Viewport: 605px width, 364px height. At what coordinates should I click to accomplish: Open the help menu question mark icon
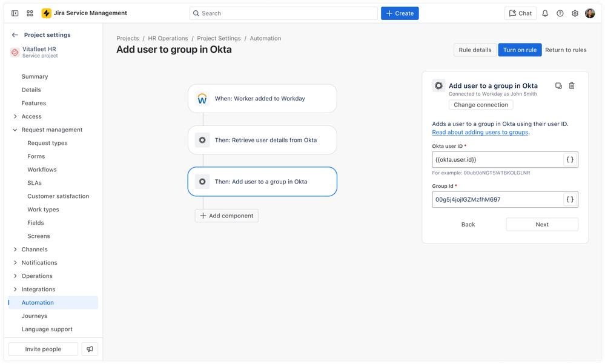(560, 13)
